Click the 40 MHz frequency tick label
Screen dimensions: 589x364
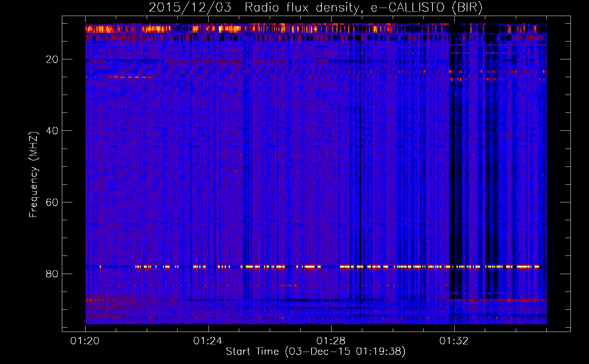pyautogui.click(x=52, y=131)
